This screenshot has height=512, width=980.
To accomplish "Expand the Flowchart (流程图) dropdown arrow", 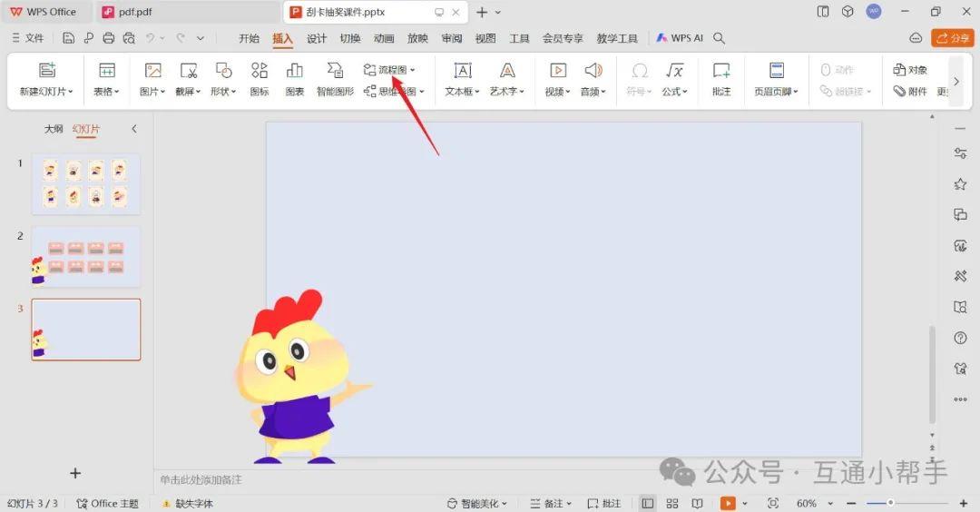I will click(413, 70).
